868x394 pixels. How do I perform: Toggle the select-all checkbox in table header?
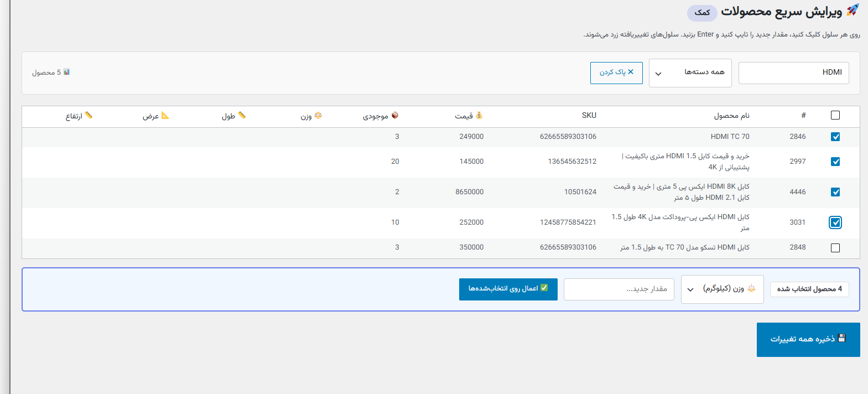tap(835, 115)
